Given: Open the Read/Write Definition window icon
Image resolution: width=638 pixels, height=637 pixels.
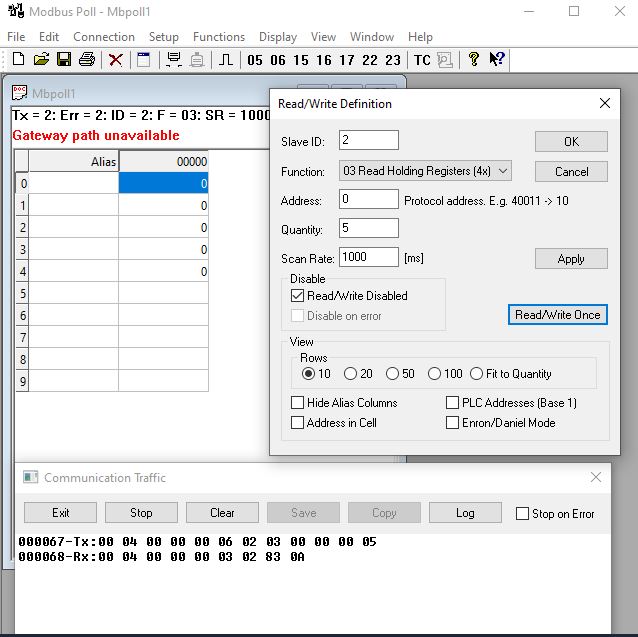Looking at the screenshot, I should click(x=143, y=60).
